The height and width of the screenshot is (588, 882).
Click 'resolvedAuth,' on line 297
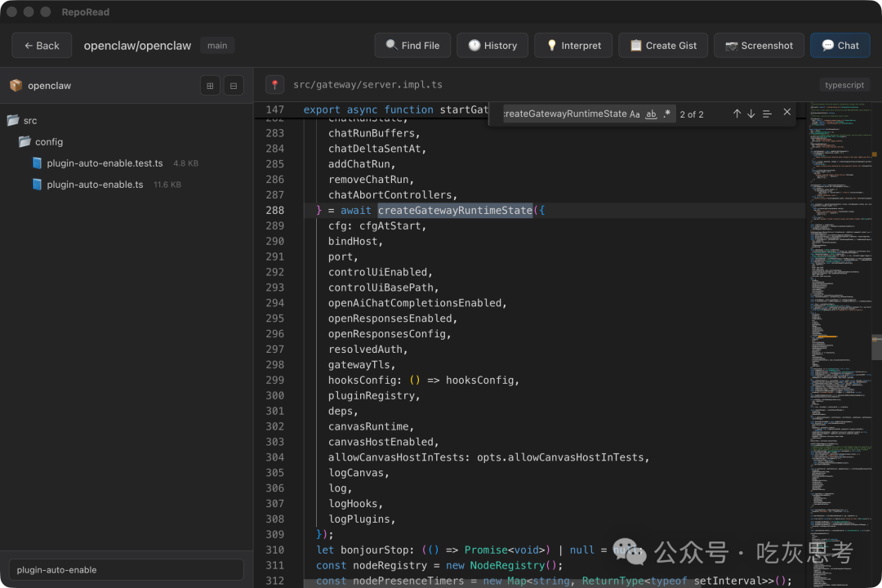coord(367,350)
